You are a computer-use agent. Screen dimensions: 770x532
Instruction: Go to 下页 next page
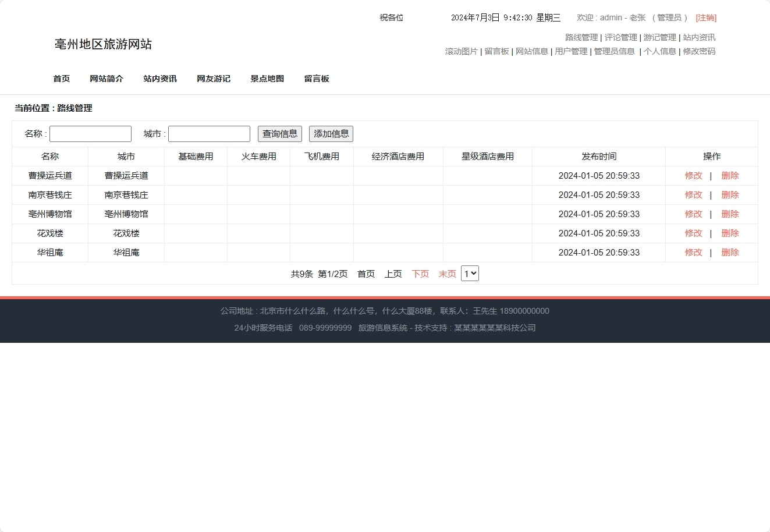coord(420,274)
